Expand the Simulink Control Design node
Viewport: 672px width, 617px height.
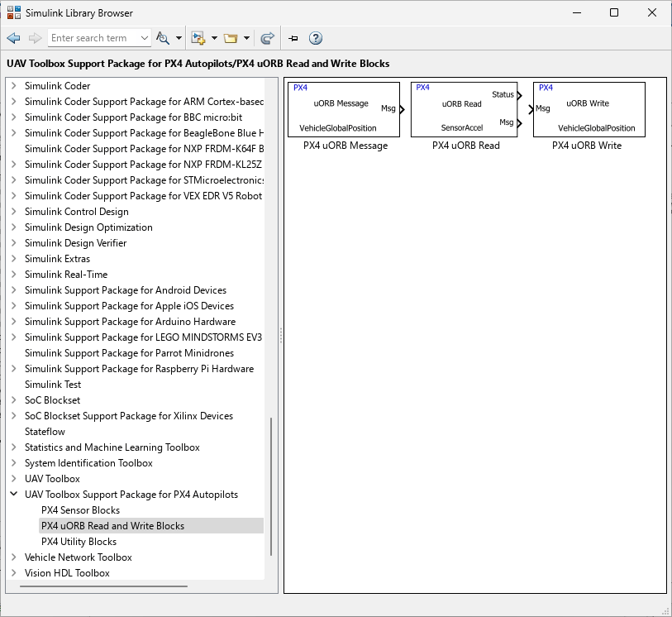tap(14, 212)
